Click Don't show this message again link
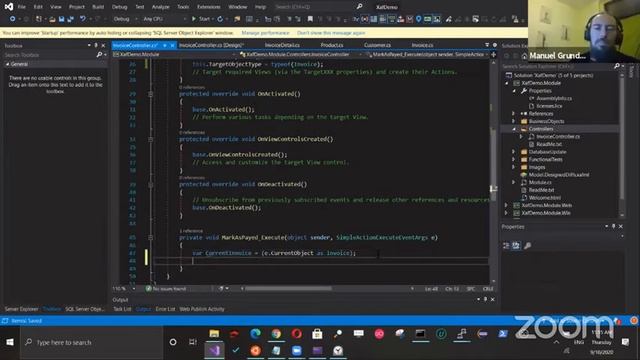This screenshot has width=640, height=360. [x=331, y=33]
